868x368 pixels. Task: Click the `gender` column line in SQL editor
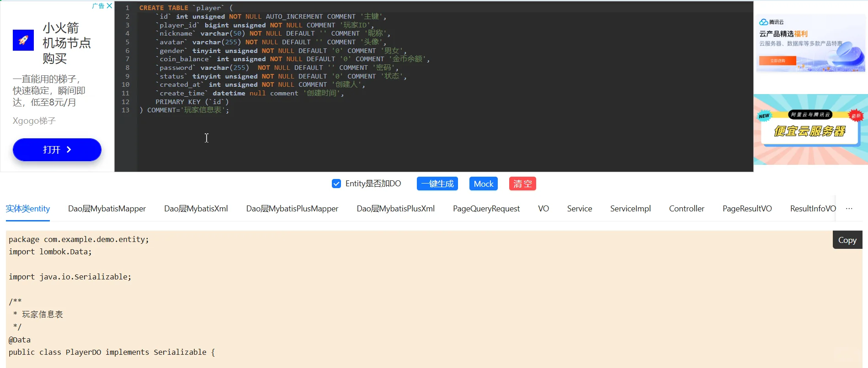coord(281,51)
